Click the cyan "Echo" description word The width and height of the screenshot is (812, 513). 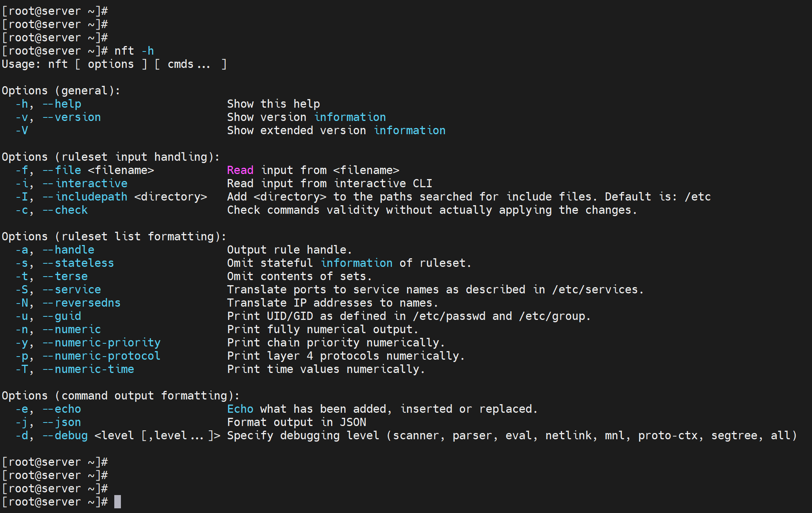click(x=240, y=409)
